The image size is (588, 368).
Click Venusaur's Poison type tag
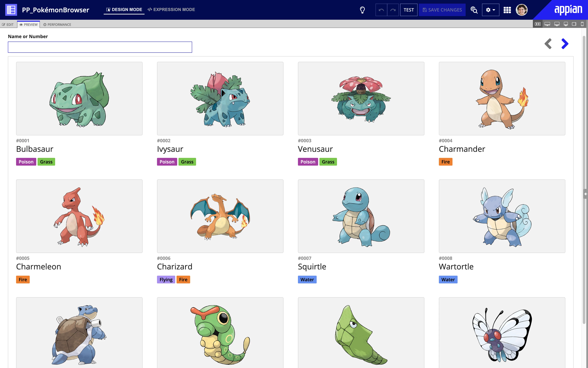pos(308,162)
